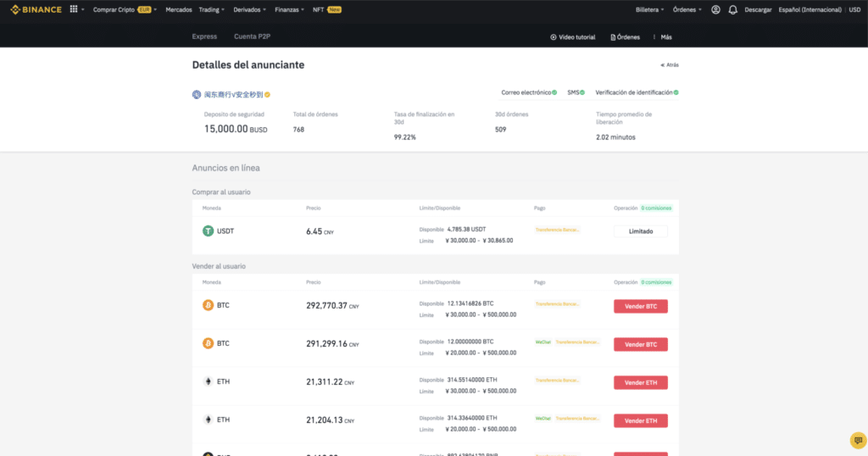Switch to the Express tab

(204, 36)
